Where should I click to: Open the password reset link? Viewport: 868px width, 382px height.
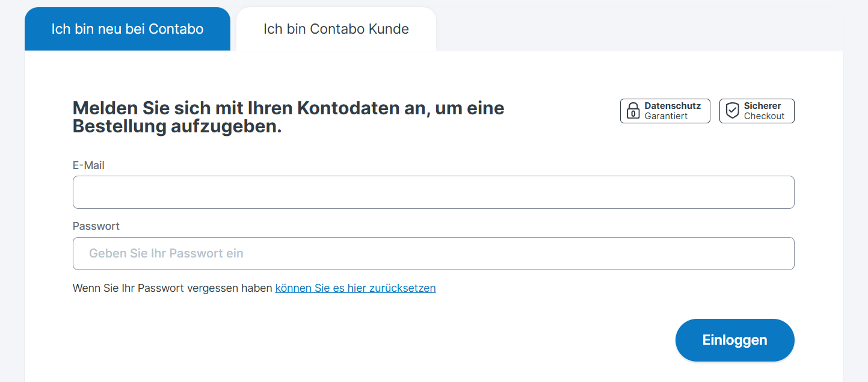355,288
